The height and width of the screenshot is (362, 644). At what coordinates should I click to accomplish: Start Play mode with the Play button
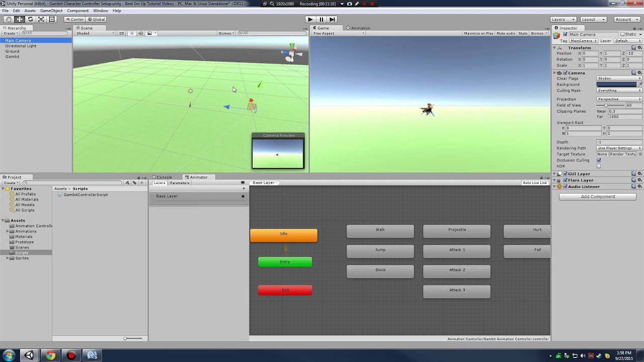click(310, 19)
